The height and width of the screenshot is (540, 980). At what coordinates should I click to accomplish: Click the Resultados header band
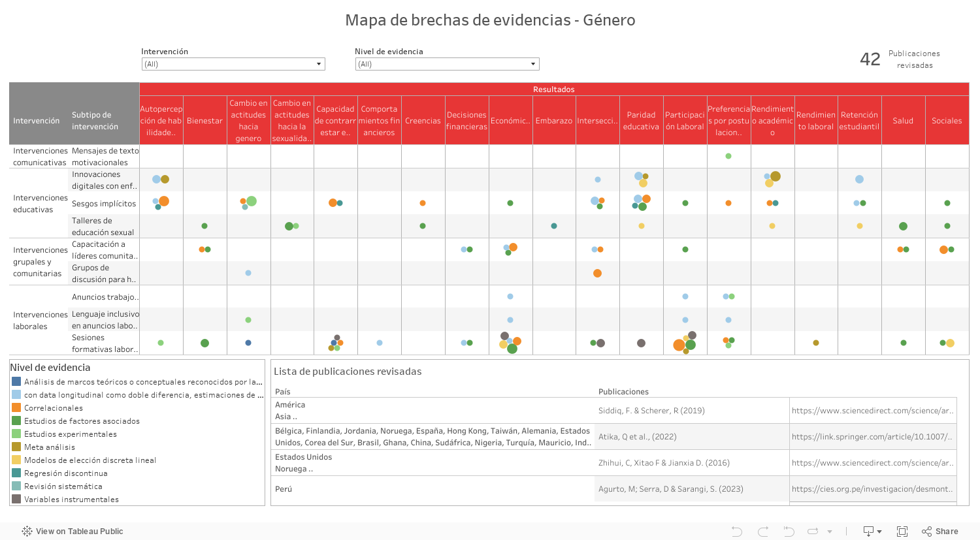pyautogui.click(x=554, y=89)
